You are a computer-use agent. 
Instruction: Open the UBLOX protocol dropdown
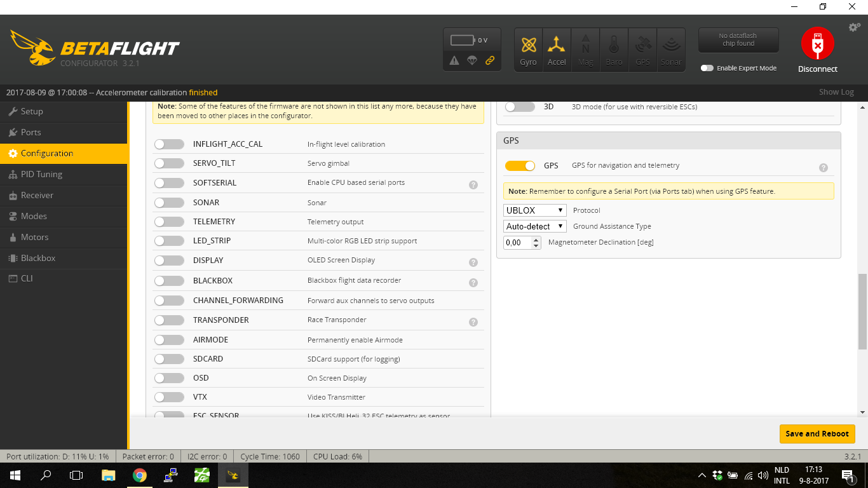coord(535,210)
